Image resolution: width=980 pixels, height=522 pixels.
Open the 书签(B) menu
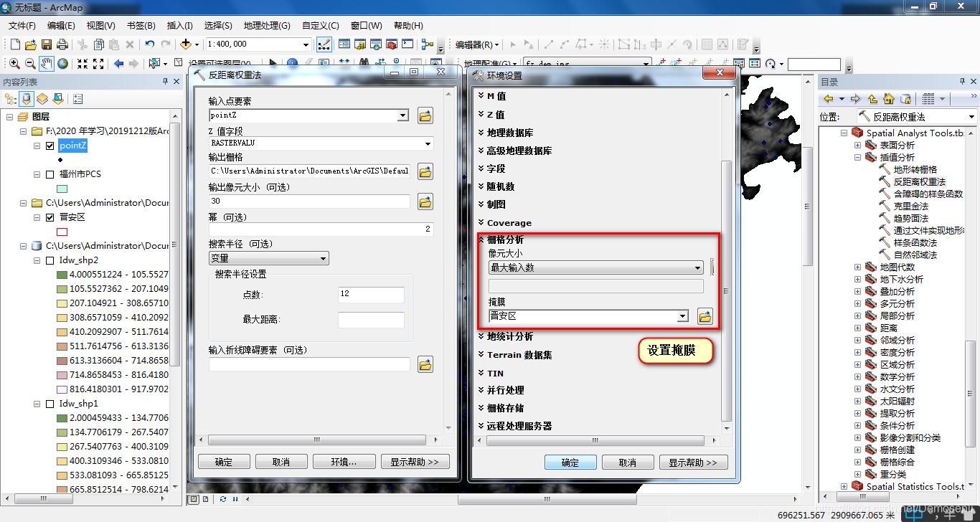141,26
